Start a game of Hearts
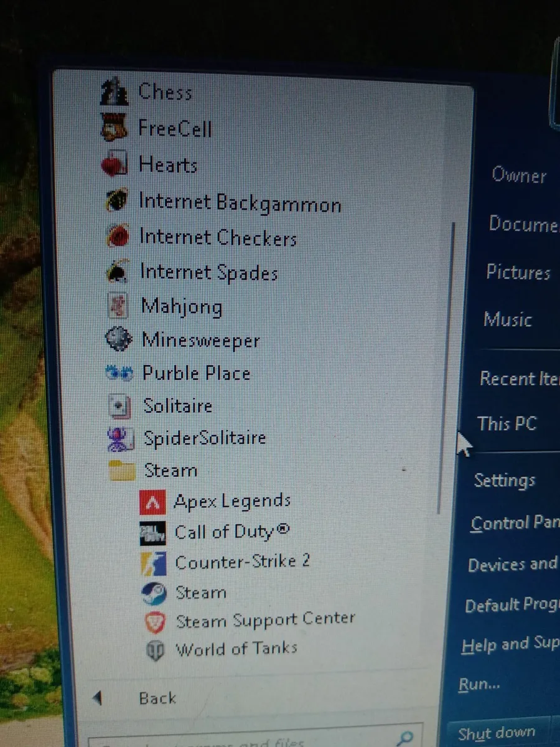The image size is (560, 747). [x=167, y=165]
